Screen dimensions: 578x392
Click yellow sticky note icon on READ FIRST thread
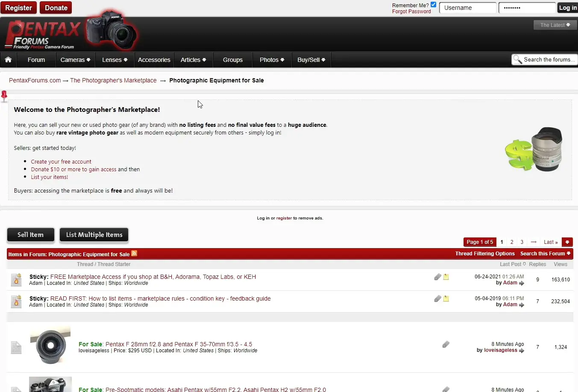446,299
